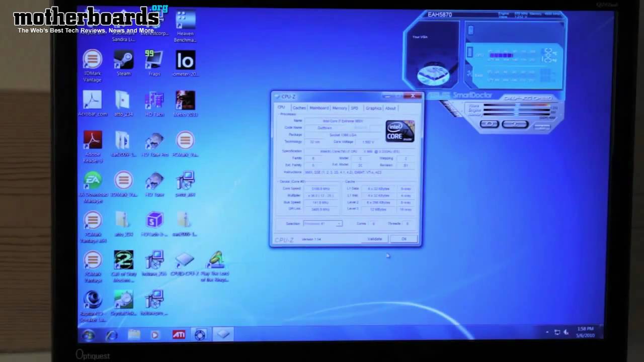The height and width of the screenshot is (362, 644).
Task: Launch Steam from the desktop
Action: [123, 63]
